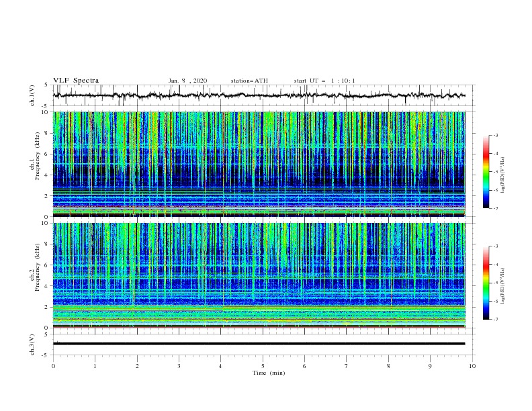Click the '4' kHz tick of ch.1 frequency axis
Image resolution: width=532 pixels, height=411 pixels.
pos(47,175)
